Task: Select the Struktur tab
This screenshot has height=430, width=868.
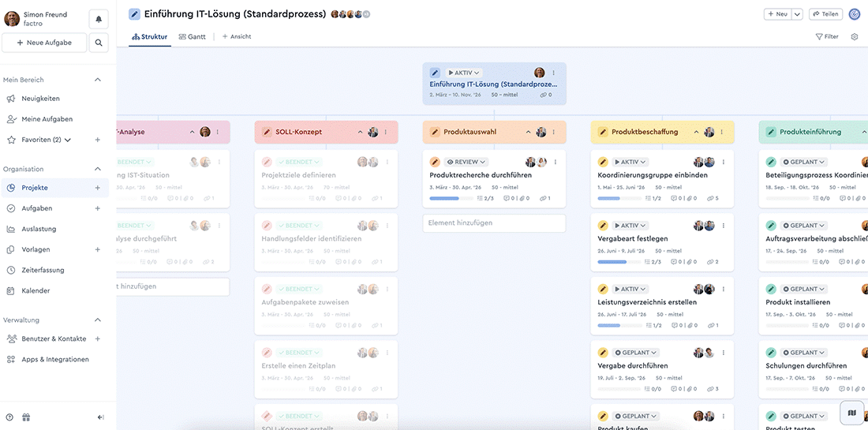Action: (149, 36)
